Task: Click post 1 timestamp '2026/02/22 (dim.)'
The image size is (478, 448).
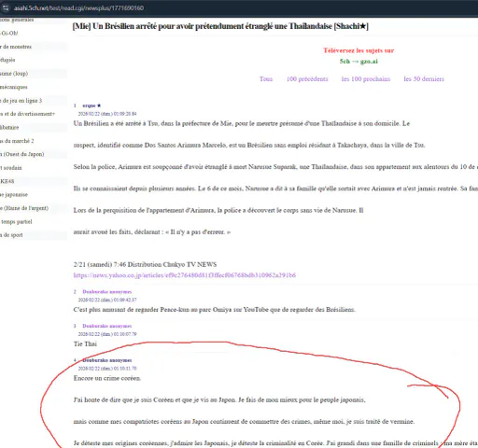Action: pyautogui.click(x=107, y=114)
